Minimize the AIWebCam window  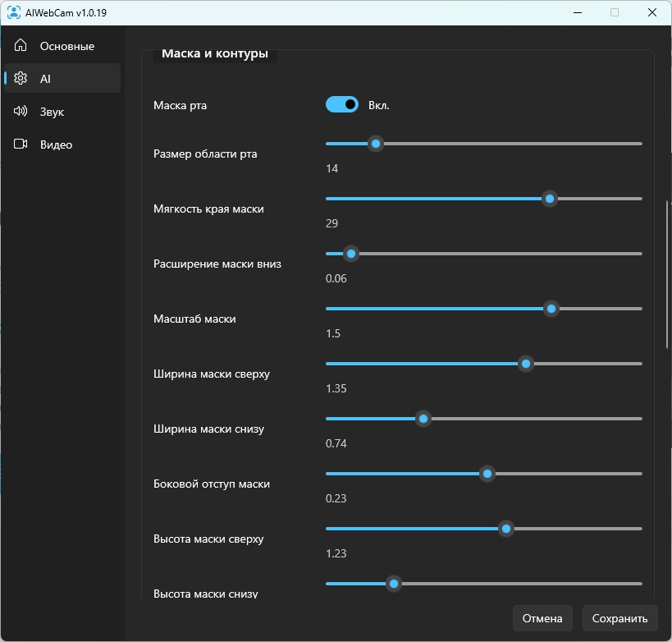point(578,12)
